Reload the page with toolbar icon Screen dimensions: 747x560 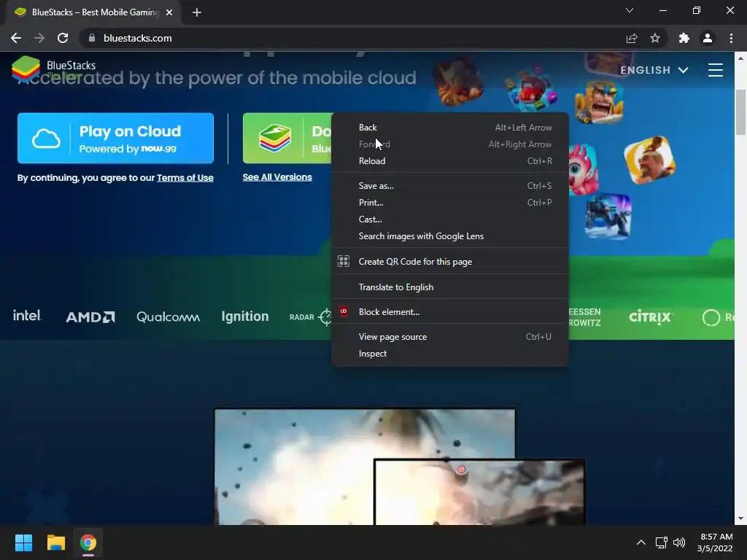pyautogui.click(x=63, y=38)
